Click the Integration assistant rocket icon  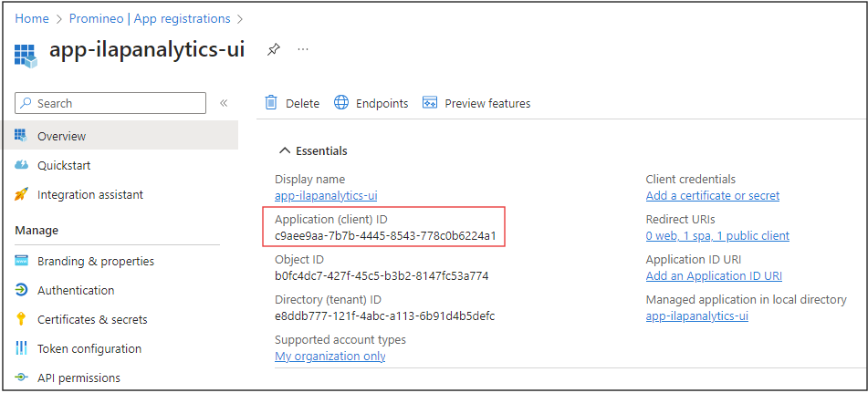[x=21, y=194]
